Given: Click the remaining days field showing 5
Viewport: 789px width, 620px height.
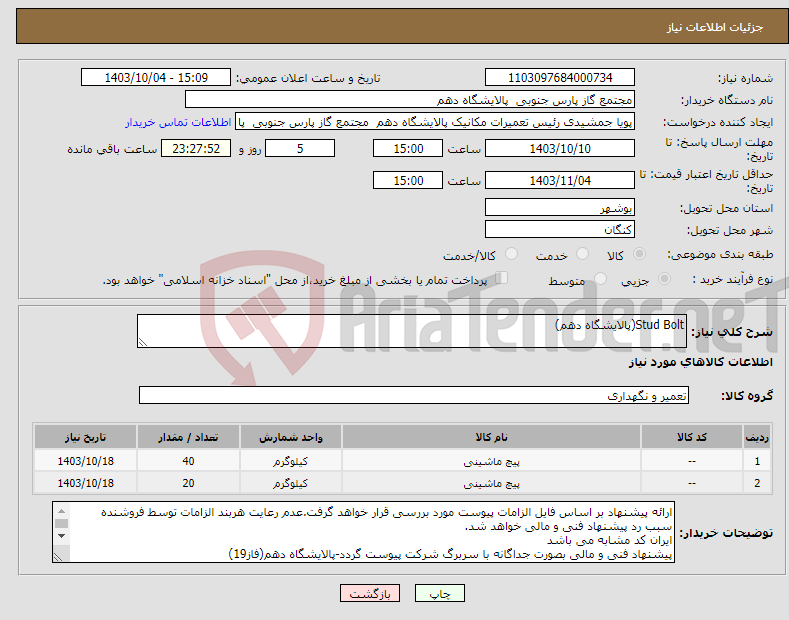Looking at the screenshot, I should (x=300, y=148).
